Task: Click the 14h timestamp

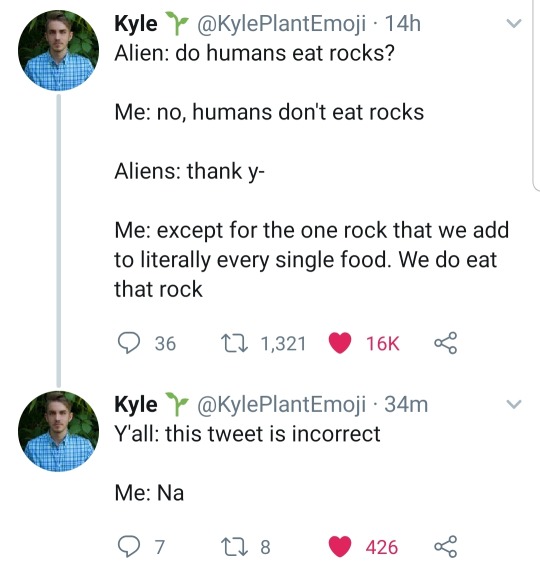Action: point(402,24)
